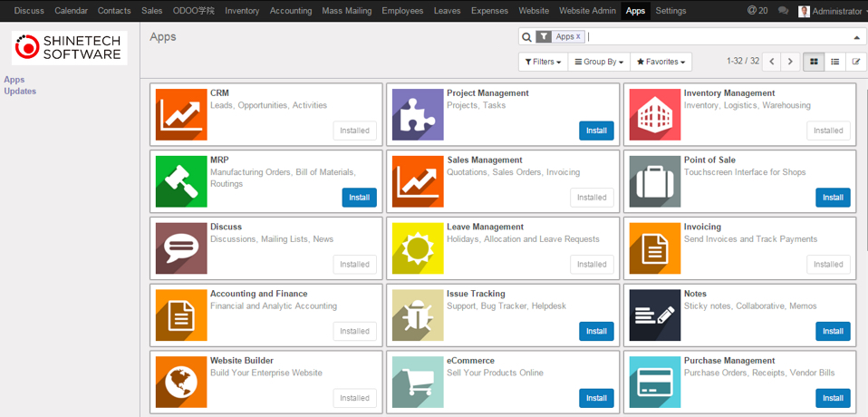Image resolution: width=868 pixels, height=417 pixels.
Task: Click the search magnifier icon
Action: tap(526, 36)
